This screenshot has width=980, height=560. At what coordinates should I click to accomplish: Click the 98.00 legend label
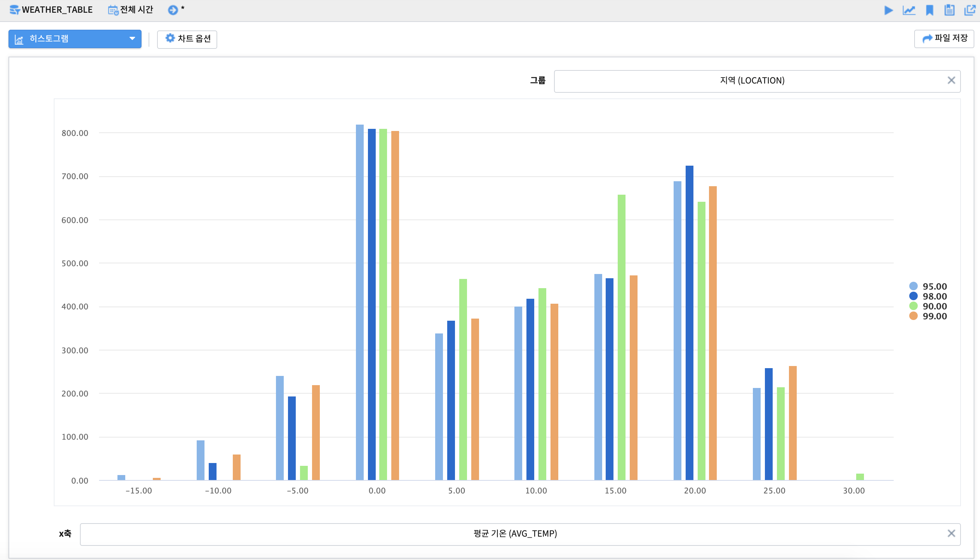coord(935,297)
